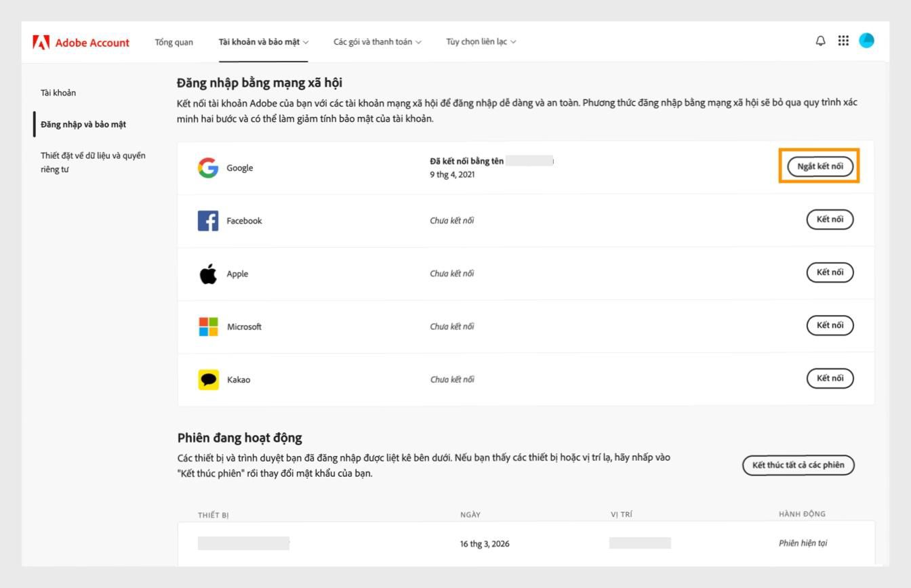Expand Các gói và thanh toán menu
911x588 pixels.
coord(378,42)
